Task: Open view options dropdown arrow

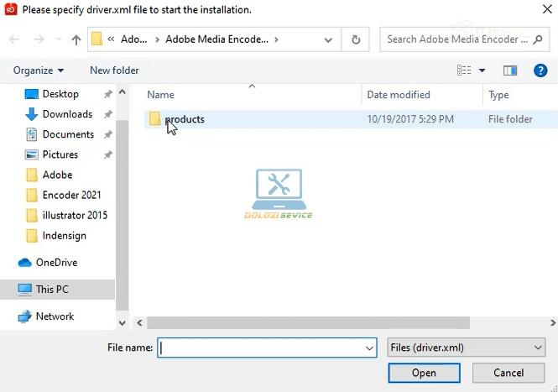Action: coord(482,71)
